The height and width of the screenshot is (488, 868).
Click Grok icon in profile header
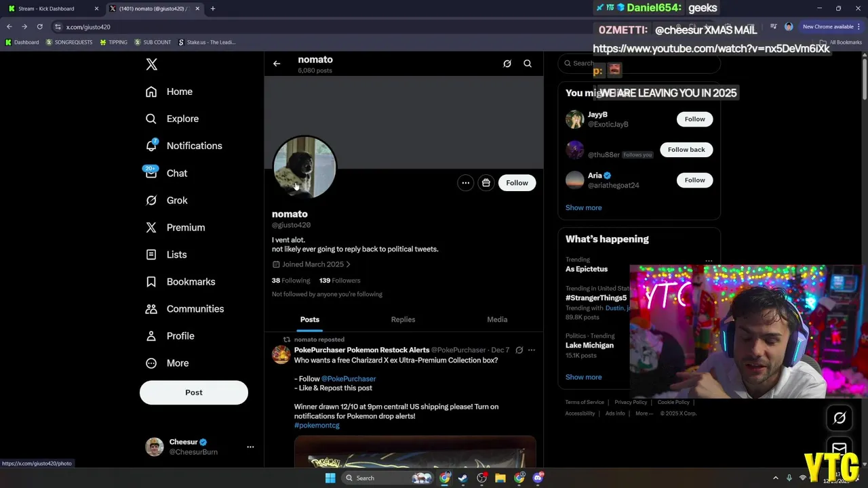[507, 64]
